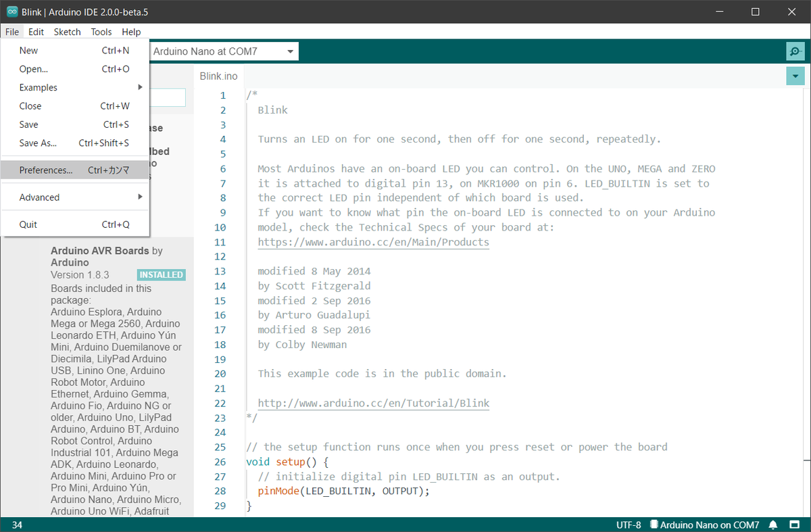Click the 'Blink' comment title on line 2
Image resolution: width=811 pixels, height=532 pixels.
click(x=272, y=110)
